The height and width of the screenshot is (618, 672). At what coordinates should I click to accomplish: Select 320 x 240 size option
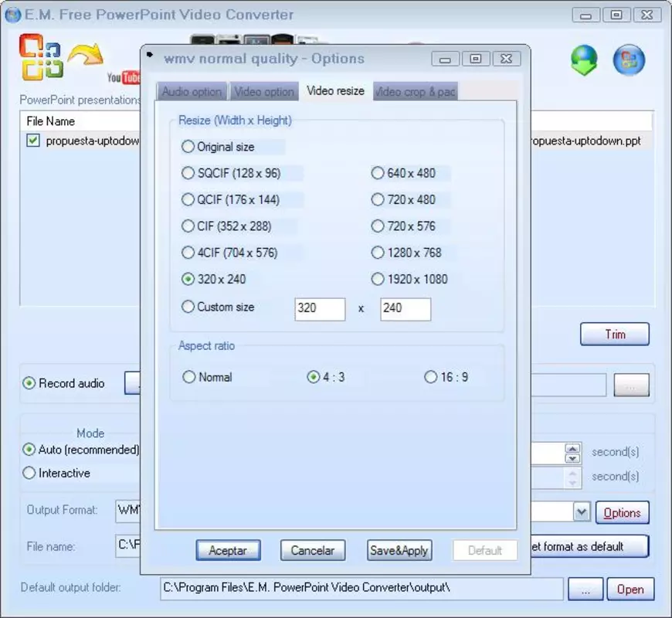click(188, 280)
